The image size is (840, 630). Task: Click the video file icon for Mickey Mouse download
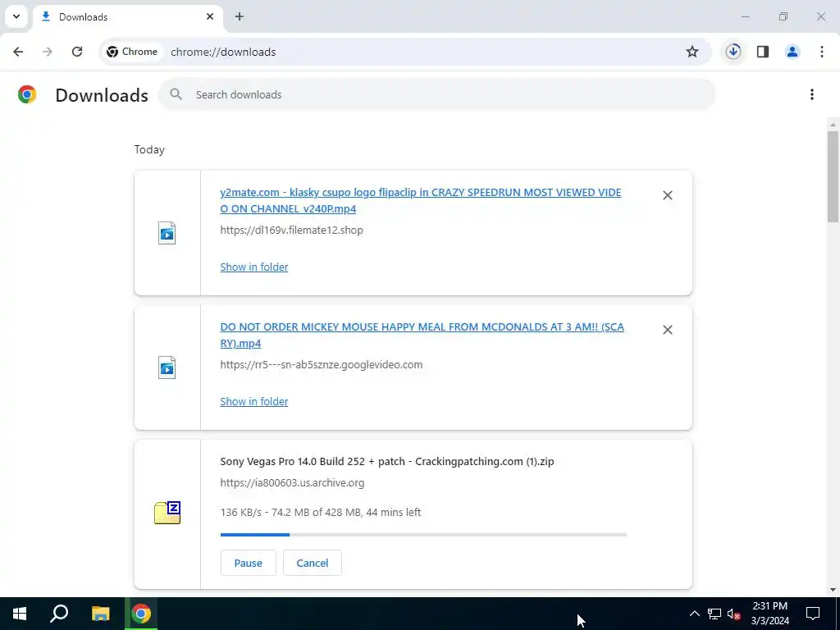pyautogui.click(x=167, y=367)
